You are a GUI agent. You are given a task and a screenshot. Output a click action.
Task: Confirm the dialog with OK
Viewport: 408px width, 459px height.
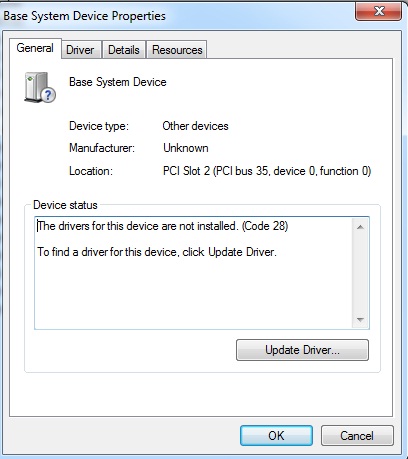pyautogui.click(x=276, y=436)
